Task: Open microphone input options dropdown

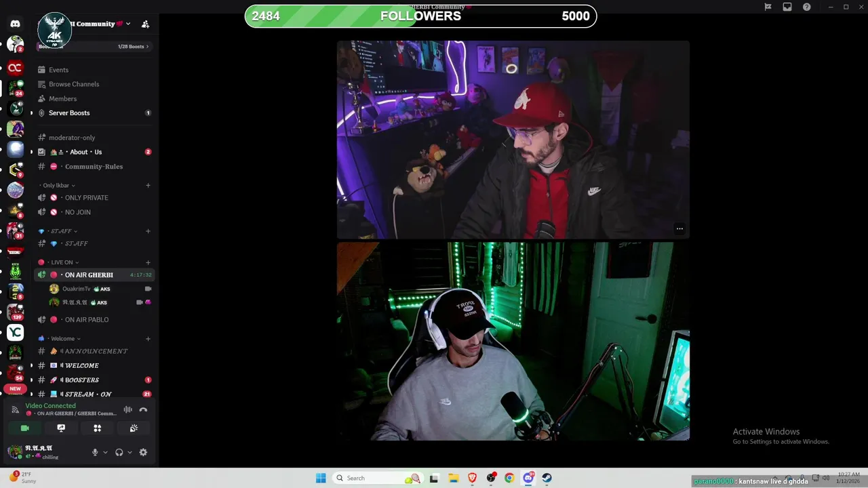Action: click(x=105, y=452)
